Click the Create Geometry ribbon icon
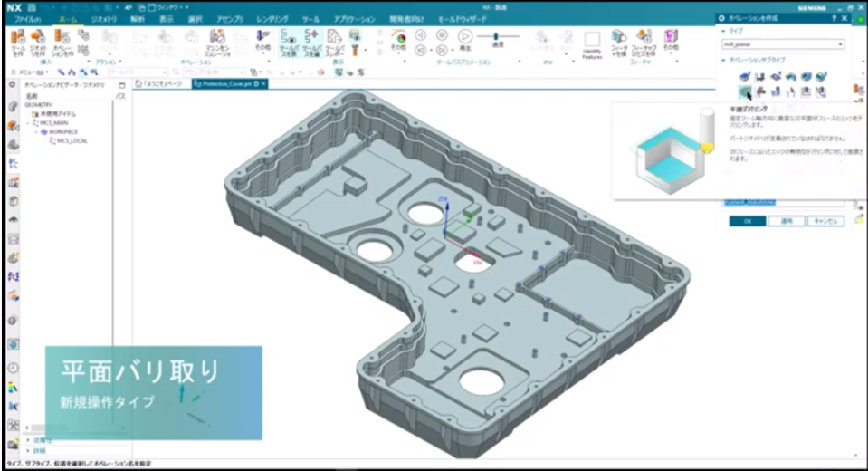The height and width of the screenshot is (471, 868). (x=38, y=43)
